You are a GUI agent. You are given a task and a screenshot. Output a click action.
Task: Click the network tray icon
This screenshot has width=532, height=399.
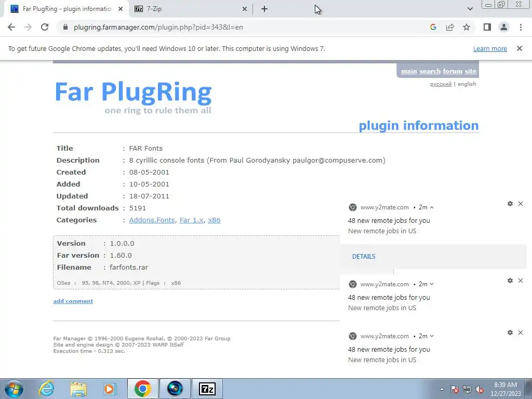467,390
